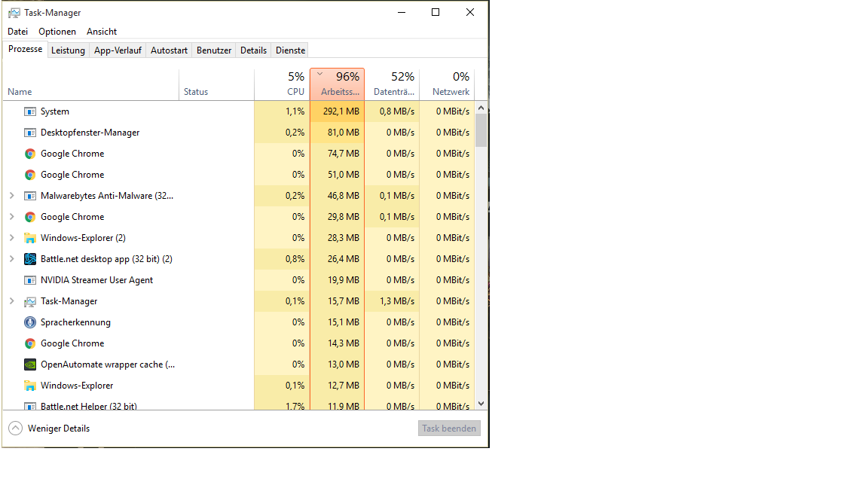Expand the Battle.net desktop app group
The height and width of the screenshot is (488, 868).
[11, 258]
